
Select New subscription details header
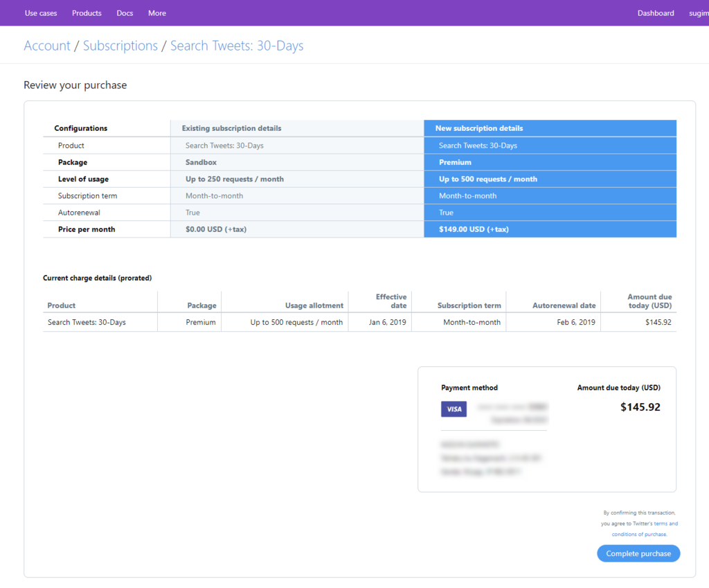(x=479, y=128)
